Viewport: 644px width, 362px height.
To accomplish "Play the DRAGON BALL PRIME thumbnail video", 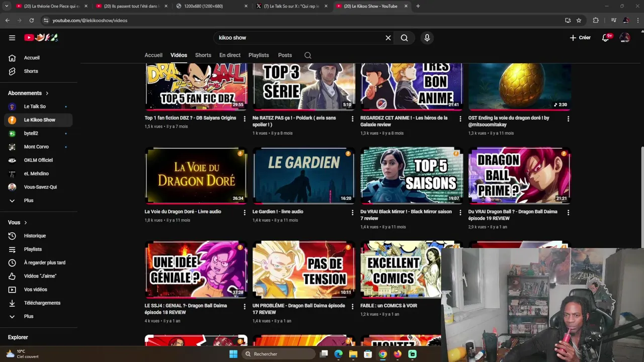I will (520, 175).
